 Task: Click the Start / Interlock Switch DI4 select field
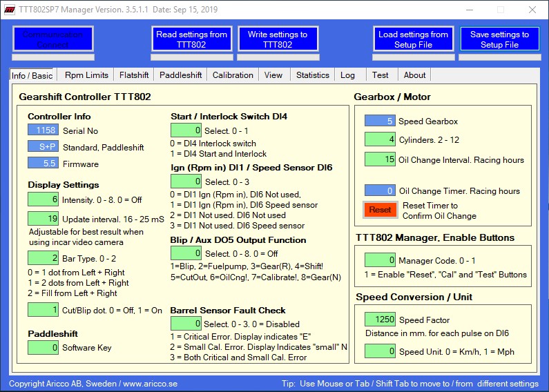(x=186, y=130)
